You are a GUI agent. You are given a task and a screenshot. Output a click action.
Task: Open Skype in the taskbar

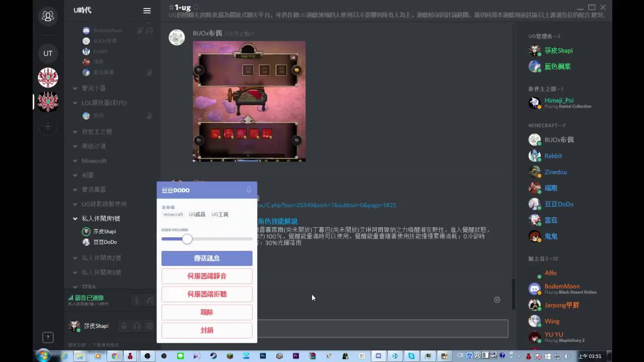click(412, 356)
